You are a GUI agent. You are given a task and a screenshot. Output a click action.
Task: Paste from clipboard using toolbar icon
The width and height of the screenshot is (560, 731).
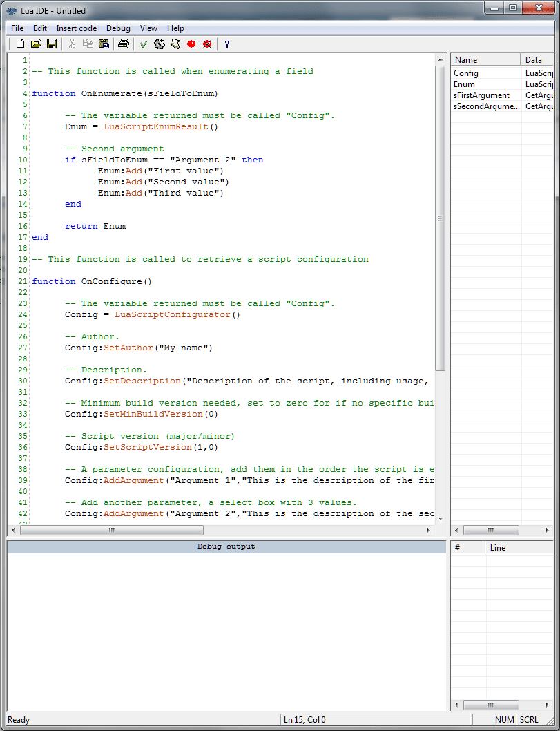click(x=104, y=44)
